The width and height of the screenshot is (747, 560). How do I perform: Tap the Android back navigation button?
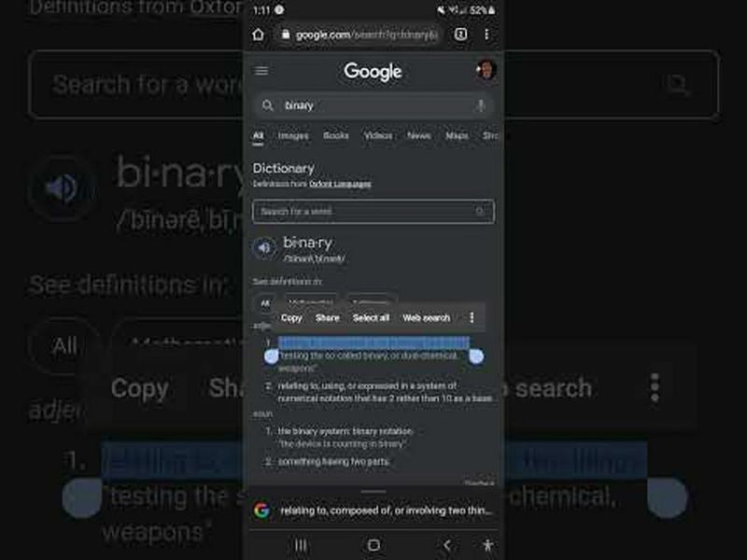pyautogui.click(x=447, y=545)
